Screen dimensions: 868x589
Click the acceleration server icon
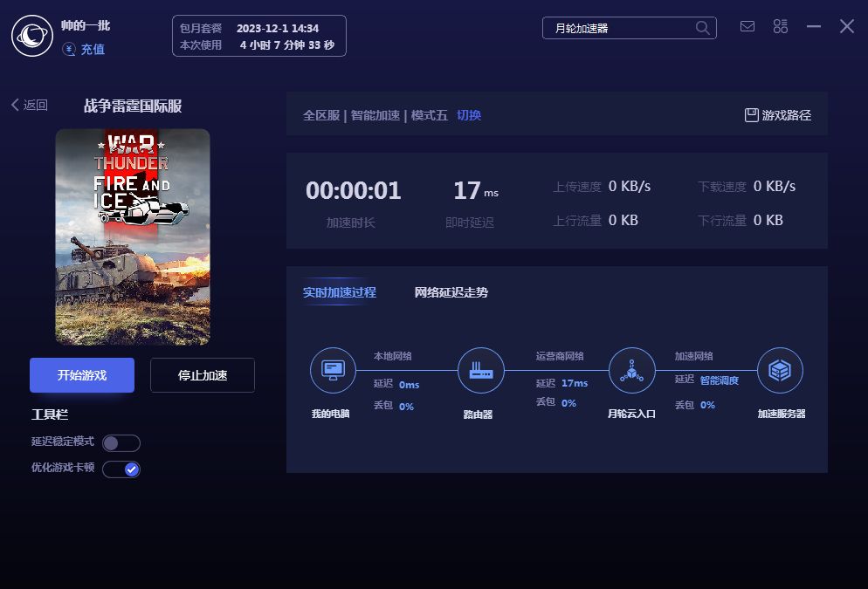tap(780, 371)
